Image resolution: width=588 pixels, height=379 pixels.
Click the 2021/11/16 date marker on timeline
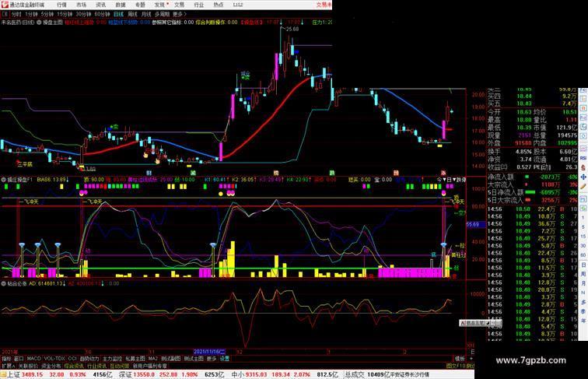click(209, 352)
